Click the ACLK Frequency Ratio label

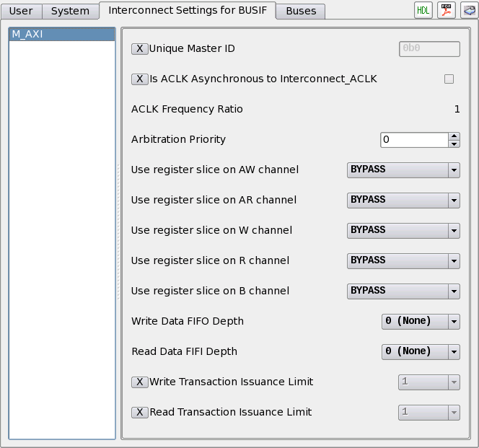pyautogui.click(x=187, y=109)
